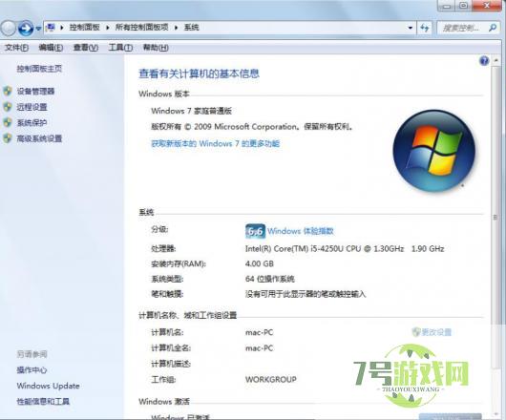Go to 控制面板主页
The width and height of the screenshot is (506, 420).
point(39,69)
